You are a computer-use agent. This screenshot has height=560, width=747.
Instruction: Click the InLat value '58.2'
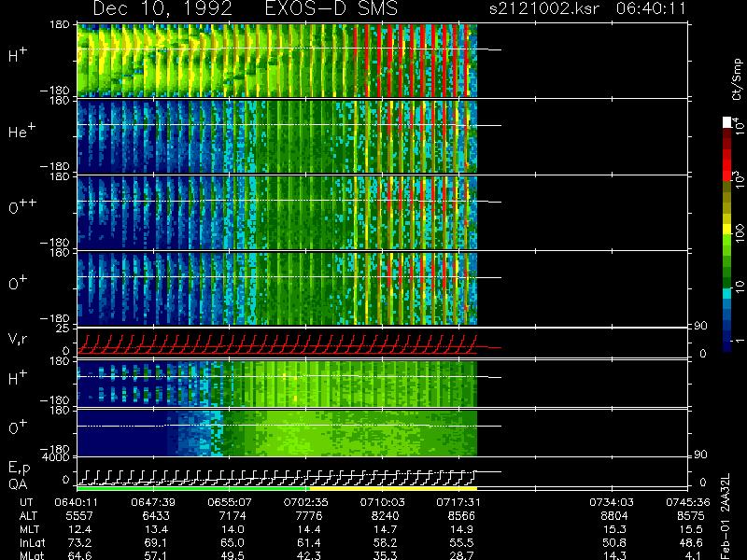pyautogui.click(x=385, y=542)
